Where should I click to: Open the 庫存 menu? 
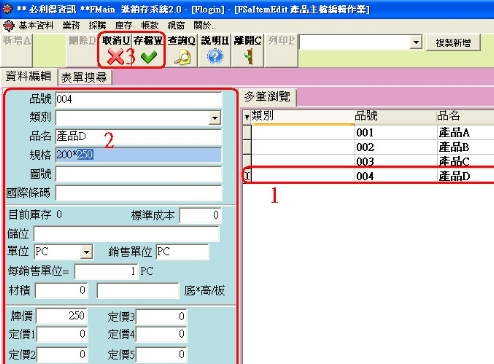tap(124, 25)
